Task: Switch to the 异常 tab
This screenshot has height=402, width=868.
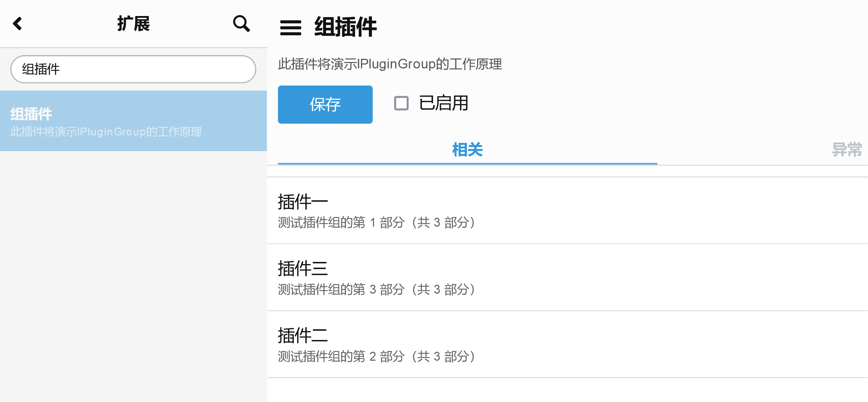Action: (x=847, y=150)
